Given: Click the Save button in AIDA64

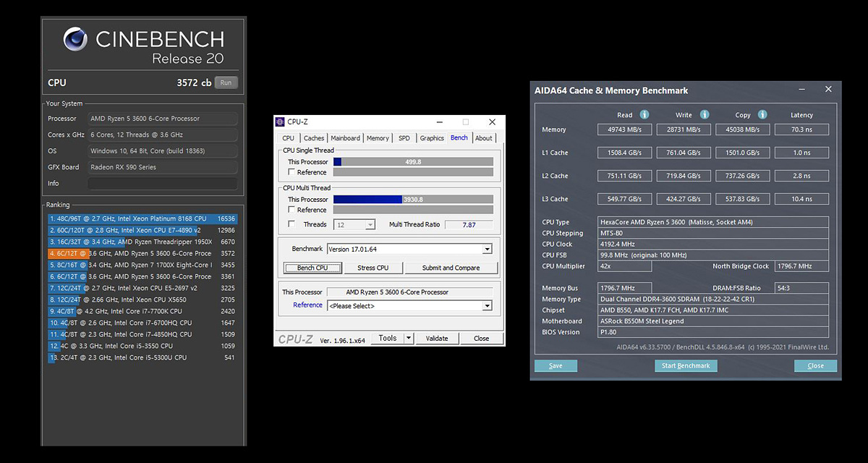Looking at the screenshot, I should coord(556,365).
